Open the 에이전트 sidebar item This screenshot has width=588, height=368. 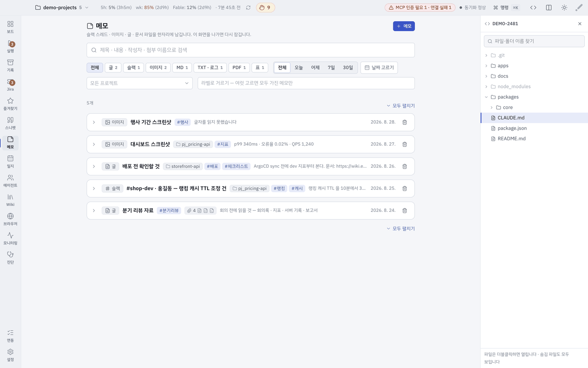(10, 181)
